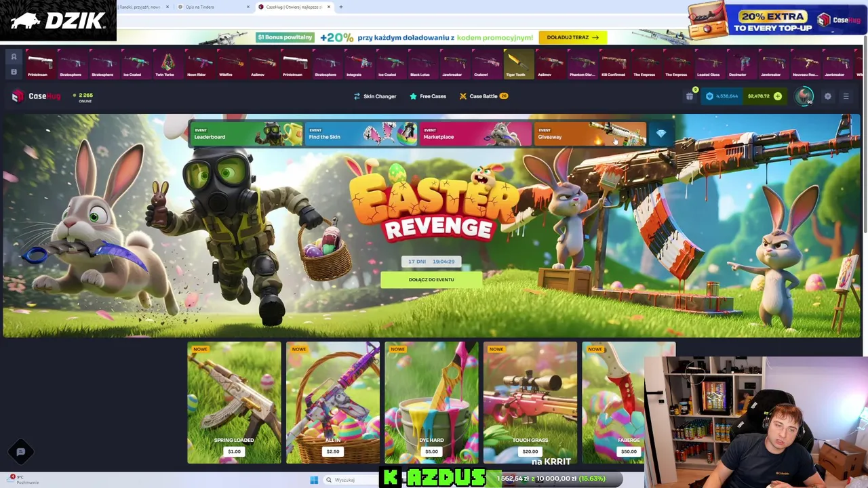This screenshot has height=488, width=868.
Task: Select the top-drops ribbon icon at strip left
Action: 14,57
